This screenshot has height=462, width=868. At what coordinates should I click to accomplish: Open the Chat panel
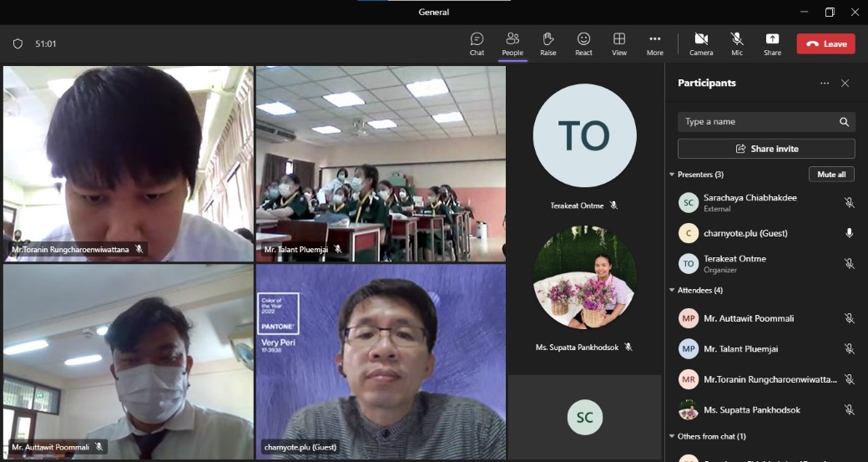(x=477, y=43)
